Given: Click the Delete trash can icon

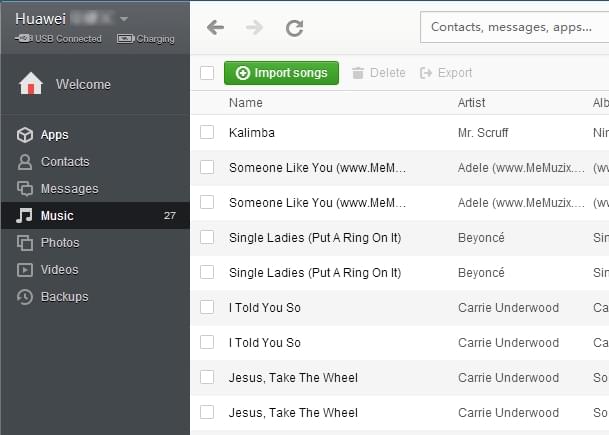Looking at the screenshot, I should coord(358,73).
